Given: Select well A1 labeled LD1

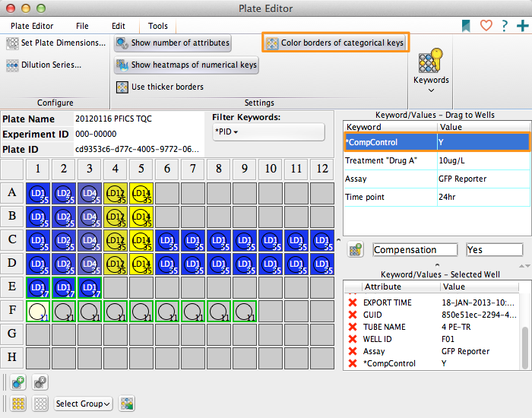Looking at the screenshot, I should pos(38,193).
